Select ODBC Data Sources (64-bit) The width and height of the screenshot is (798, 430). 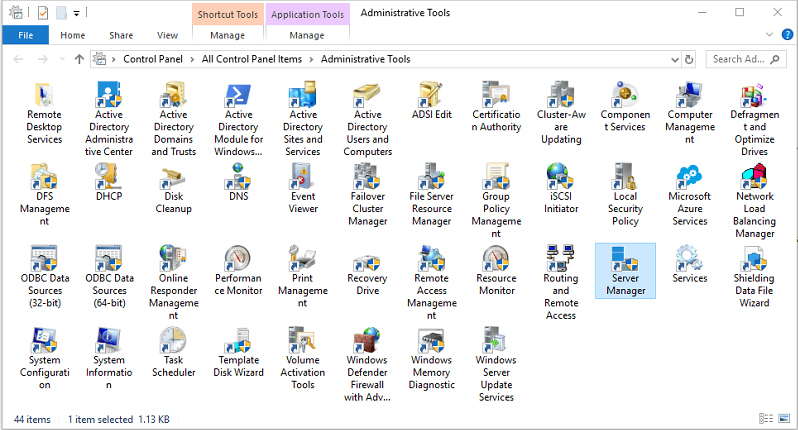pos(109,277)
